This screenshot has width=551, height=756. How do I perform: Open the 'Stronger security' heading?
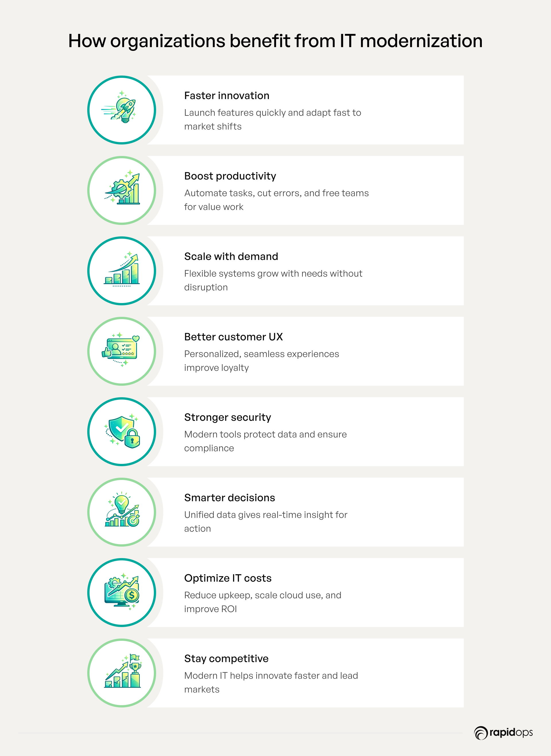[x=228, y=418]
